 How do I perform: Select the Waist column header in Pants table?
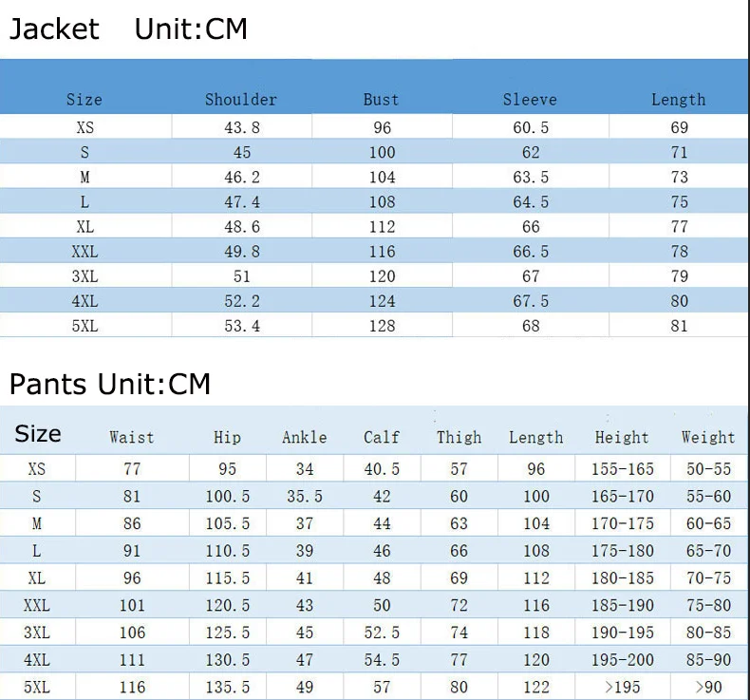pyautogui.click(x=132, y=437)
